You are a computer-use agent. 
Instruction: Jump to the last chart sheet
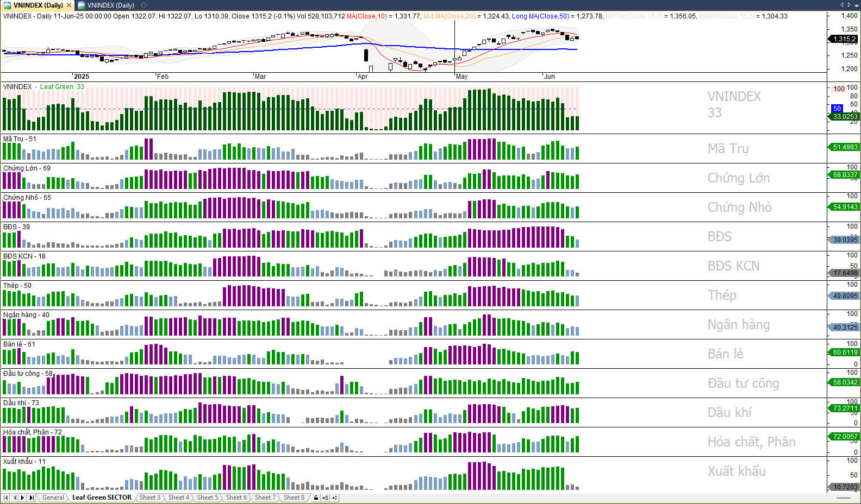(x=32, y=497)
